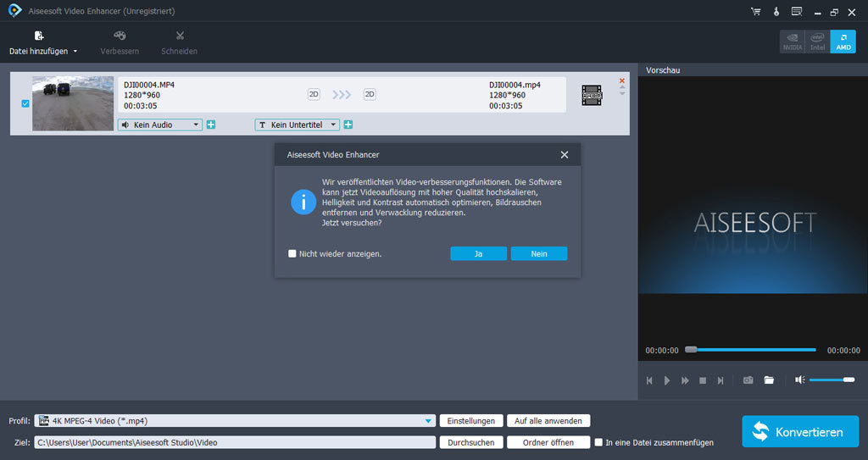Toggle NVIDIA acceleration badge
868x460 pixels.
click(x=793, y=42)
